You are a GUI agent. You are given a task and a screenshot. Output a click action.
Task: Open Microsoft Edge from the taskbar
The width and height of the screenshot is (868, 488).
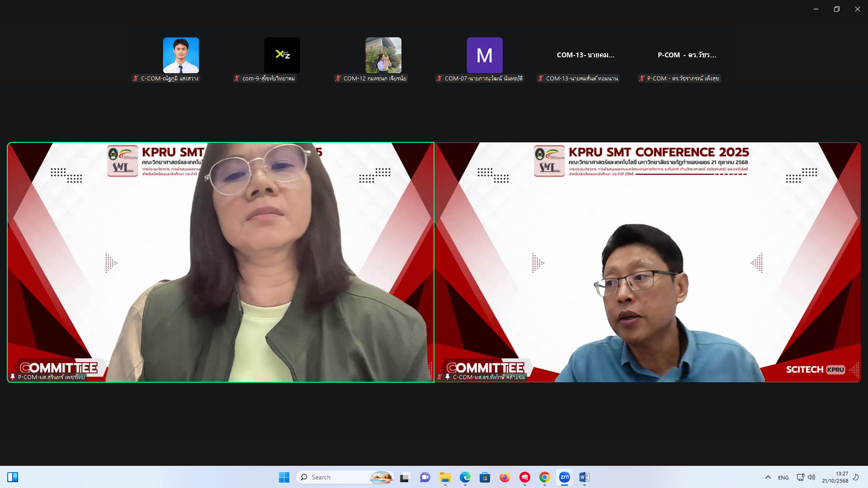point(465,477)
